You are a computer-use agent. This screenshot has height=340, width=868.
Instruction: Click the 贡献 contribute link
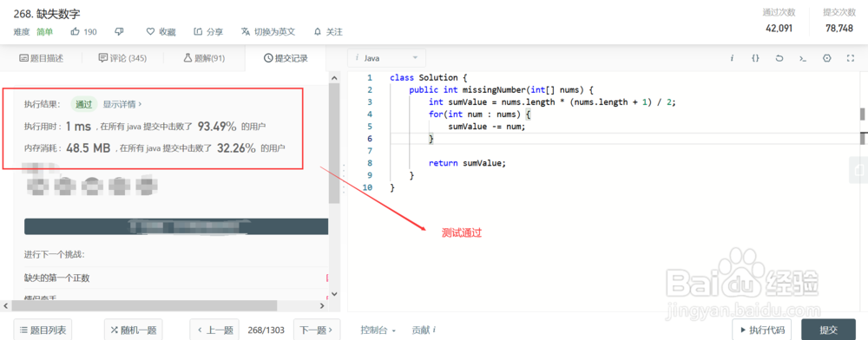coord(424,330)
